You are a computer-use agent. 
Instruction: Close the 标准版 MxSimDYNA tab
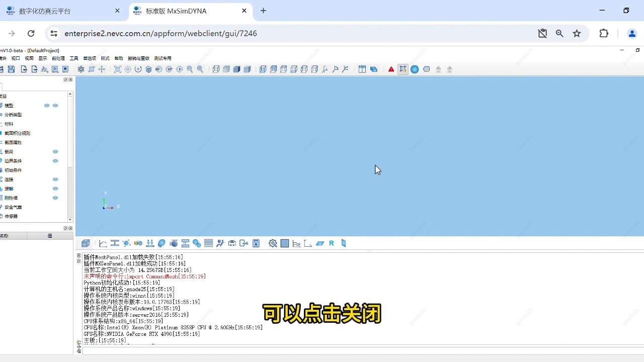coord(244,11)
